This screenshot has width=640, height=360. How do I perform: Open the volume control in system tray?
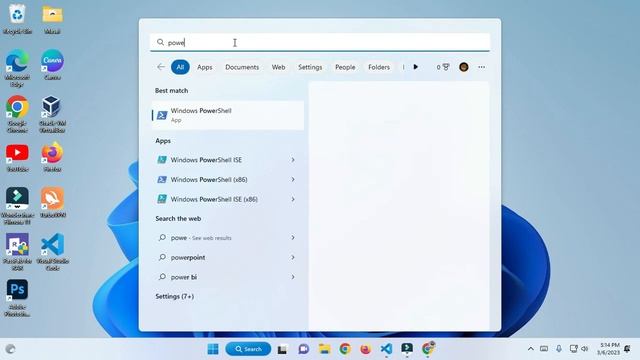tap(585, 349)
